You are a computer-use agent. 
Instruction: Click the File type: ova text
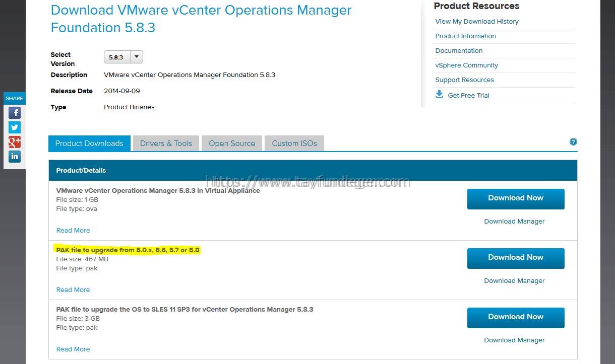pyautogui.click(x=77, y=209)
